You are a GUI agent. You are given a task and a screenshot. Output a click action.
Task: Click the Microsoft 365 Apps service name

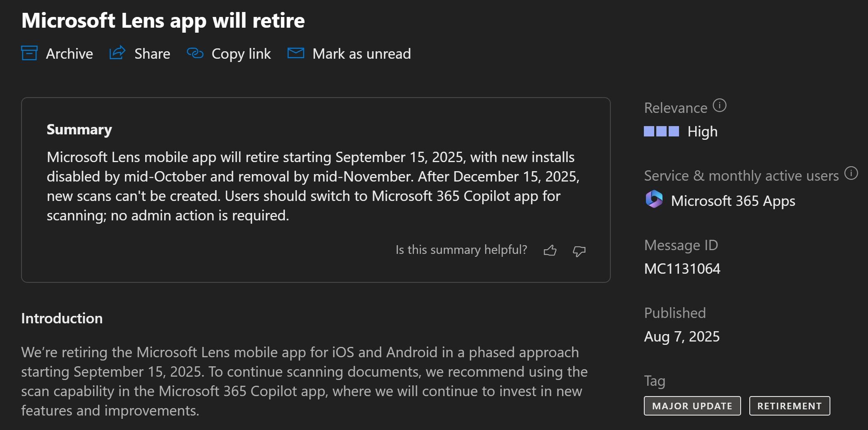click(733, 201)
